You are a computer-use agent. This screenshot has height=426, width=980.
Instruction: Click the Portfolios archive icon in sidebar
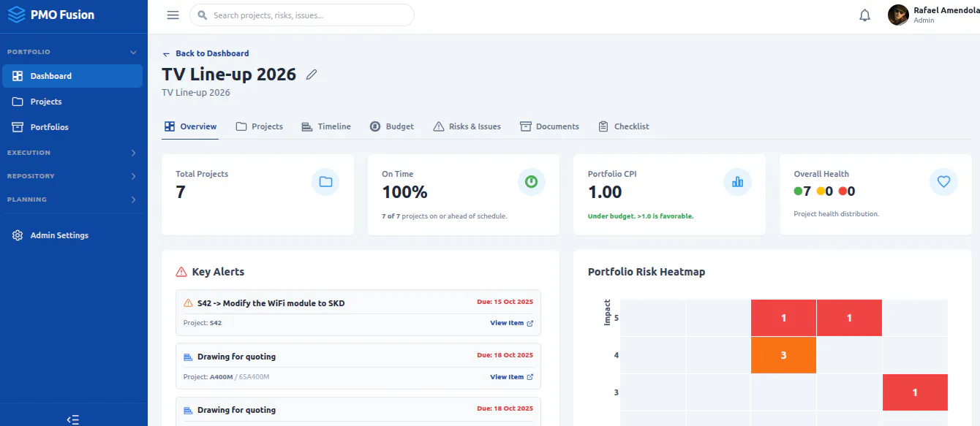(x=18, y=127)
